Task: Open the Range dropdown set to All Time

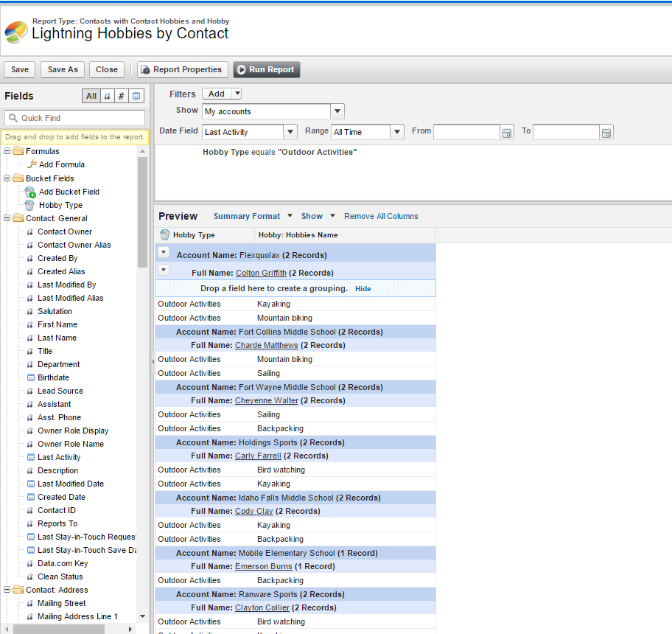Action: coord(397,132)
